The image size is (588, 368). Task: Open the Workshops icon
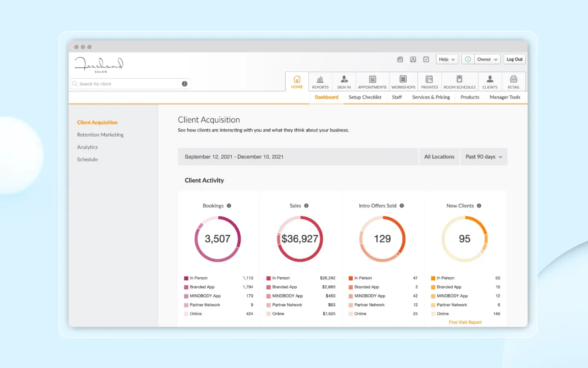pos(403,79)
